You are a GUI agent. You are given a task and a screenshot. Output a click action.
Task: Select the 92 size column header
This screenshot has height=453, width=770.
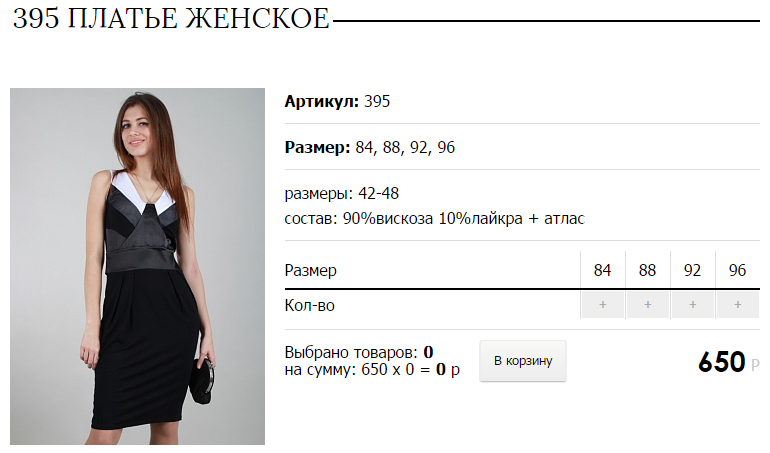692,270
